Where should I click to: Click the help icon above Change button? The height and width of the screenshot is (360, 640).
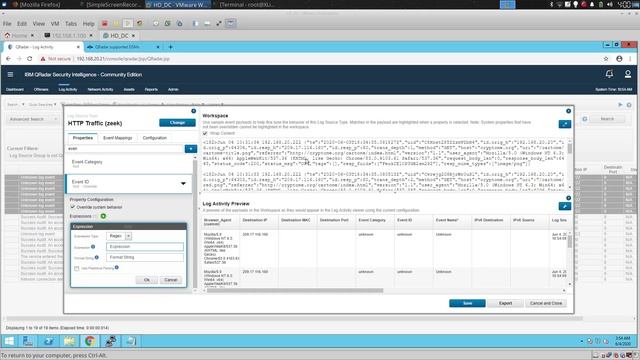(193, 111)
